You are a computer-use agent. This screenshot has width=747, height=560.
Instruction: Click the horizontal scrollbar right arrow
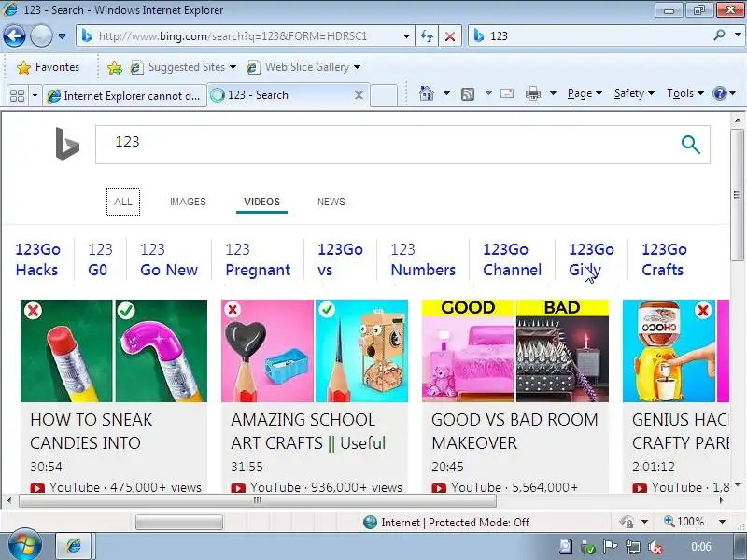point(721,500)
